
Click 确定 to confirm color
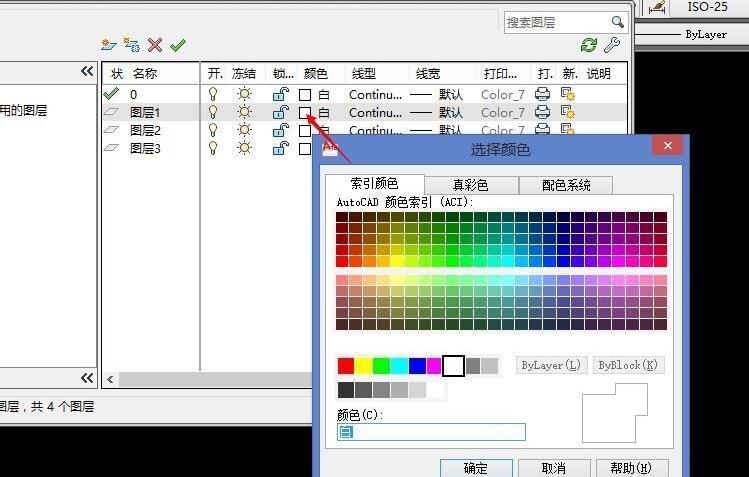coord(476,468)
